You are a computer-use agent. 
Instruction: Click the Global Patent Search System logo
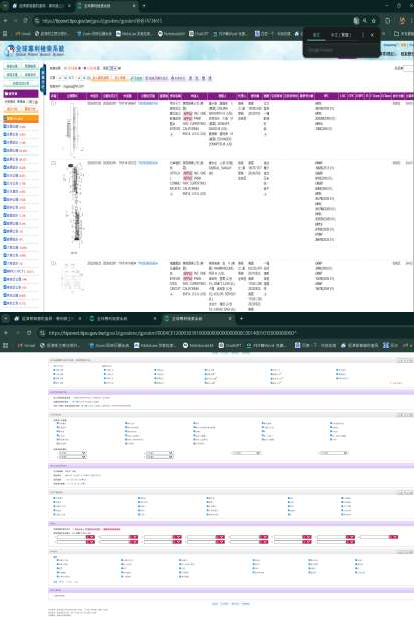click(x=34, y=50)
